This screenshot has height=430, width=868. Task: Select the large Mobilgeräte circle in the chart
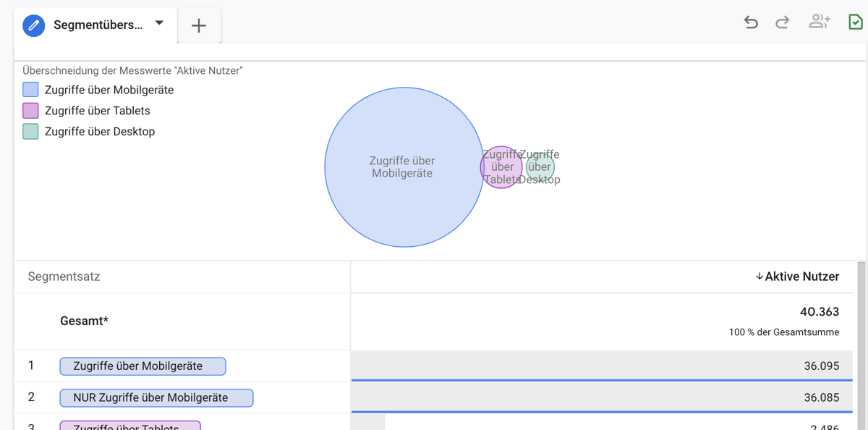(x=403, y=167)
